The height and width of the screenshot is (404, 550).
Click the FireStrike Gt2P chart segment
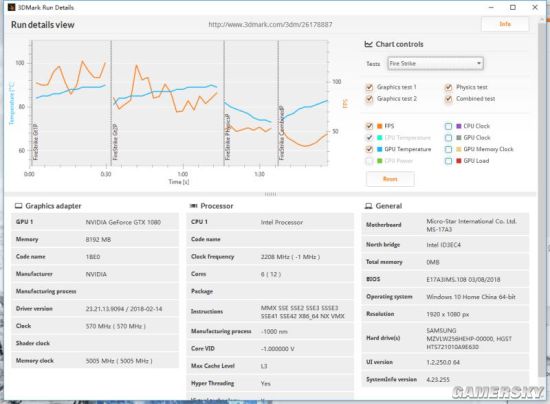[x=168, y=103]
